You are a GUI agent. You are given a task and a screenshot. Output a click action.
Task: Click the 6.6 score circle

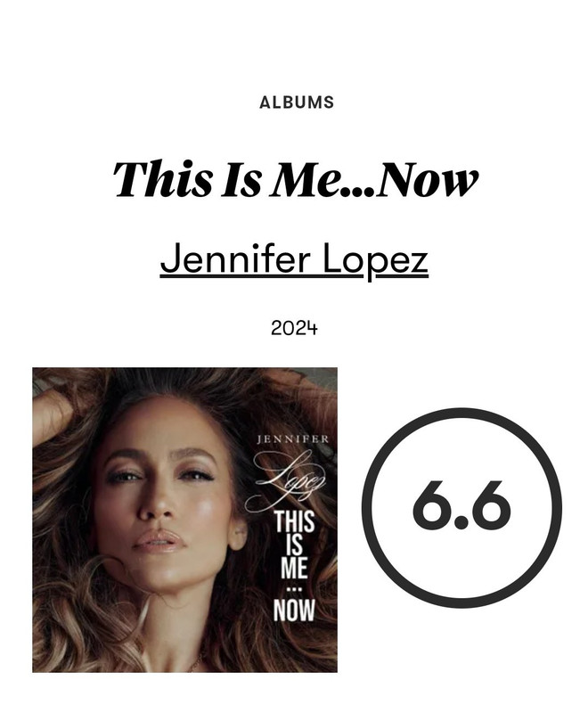(461, 507)
